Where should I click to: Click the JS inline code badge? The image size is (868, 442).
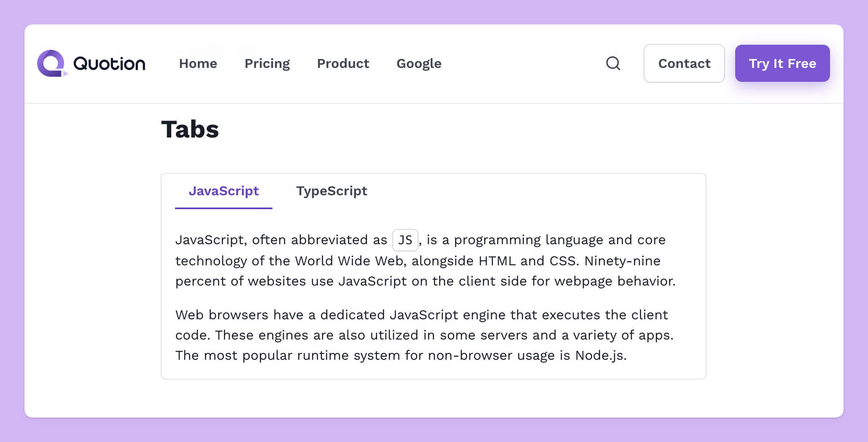click(x=405, y=240)
